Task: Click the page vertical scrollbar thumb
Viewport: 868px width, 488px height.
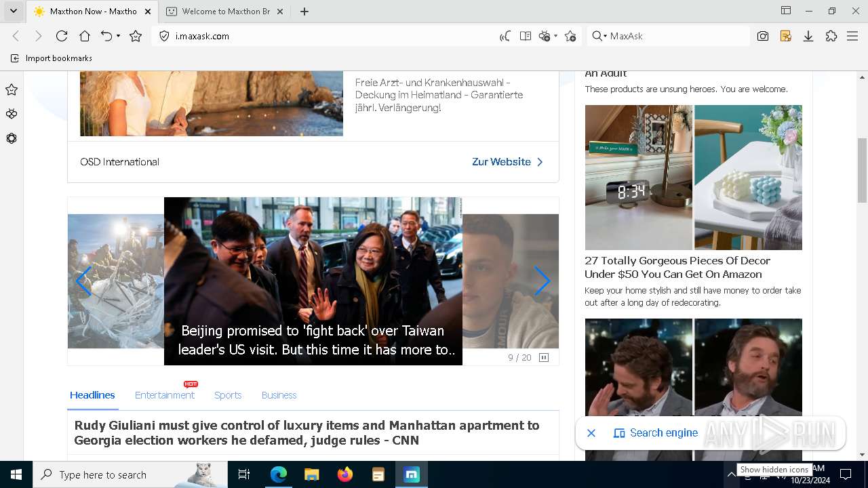Action: tap(862, 169)
